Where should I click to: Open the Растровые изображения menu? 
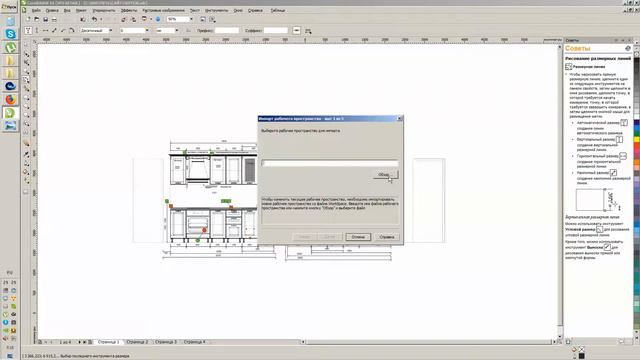(x=163, y=10)
